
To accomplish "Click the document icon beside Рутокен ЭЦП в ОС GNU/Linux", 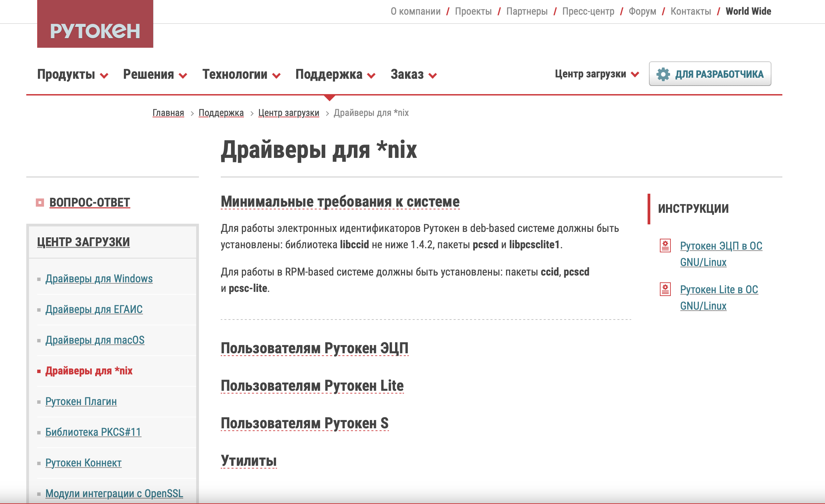I will coord(665,246).
